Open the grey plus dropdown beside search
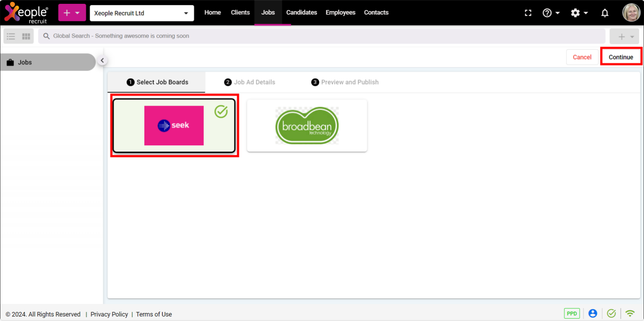The image size is (644, 321). point(624,36)
